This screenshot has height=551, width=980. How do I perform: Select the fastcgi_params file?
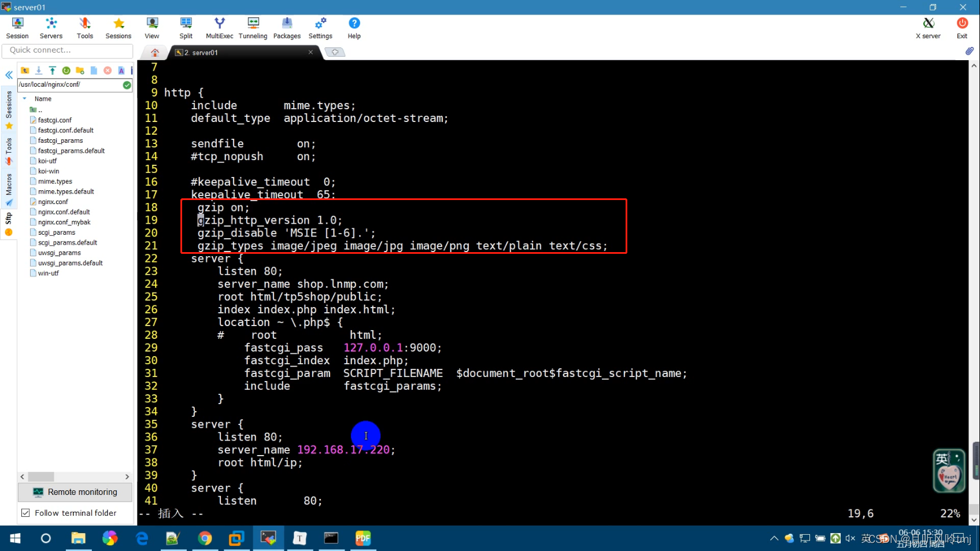click(x=57, y=140)
